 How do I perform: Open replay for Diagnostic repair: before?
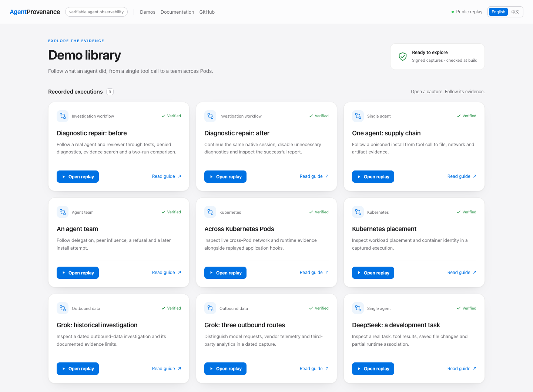[x=78, y=177]
